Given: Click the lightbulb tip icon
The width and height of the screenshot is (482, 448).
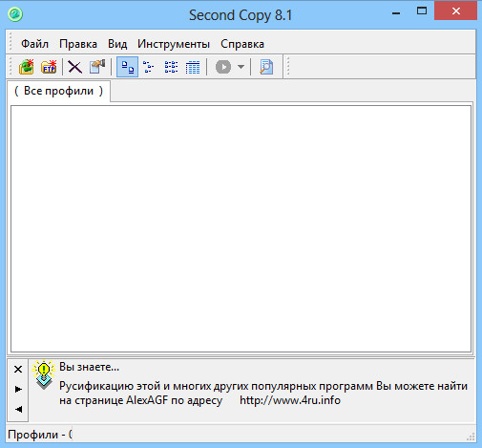Looking at the screenshot, I should (x=44, y=374).
